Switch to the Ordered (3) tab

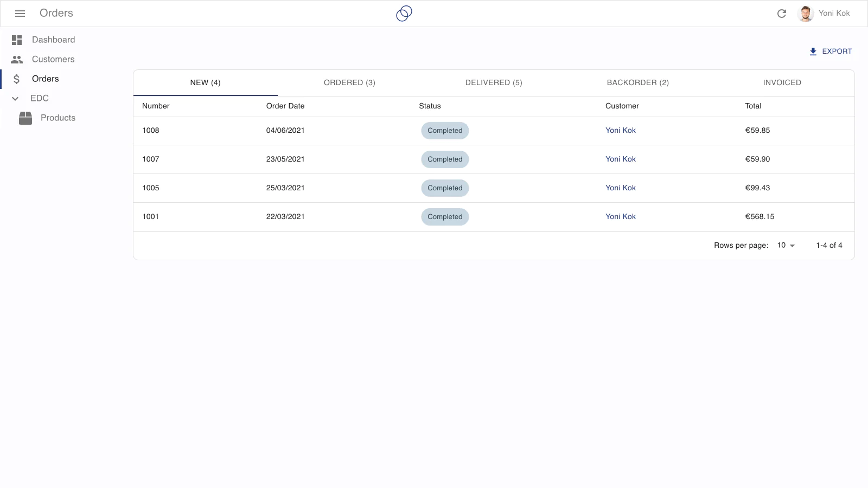point(349,83)
